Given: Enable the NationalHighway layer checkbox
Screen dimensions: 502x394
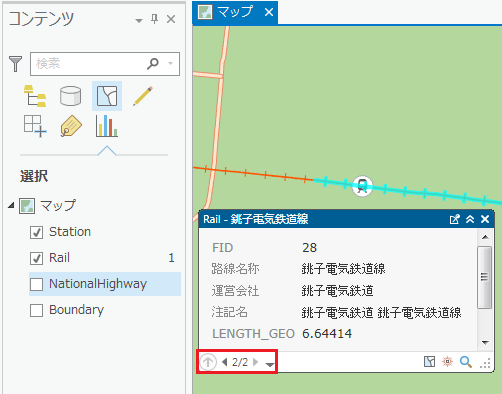Looking at the screenshot, I should point(36,284).
